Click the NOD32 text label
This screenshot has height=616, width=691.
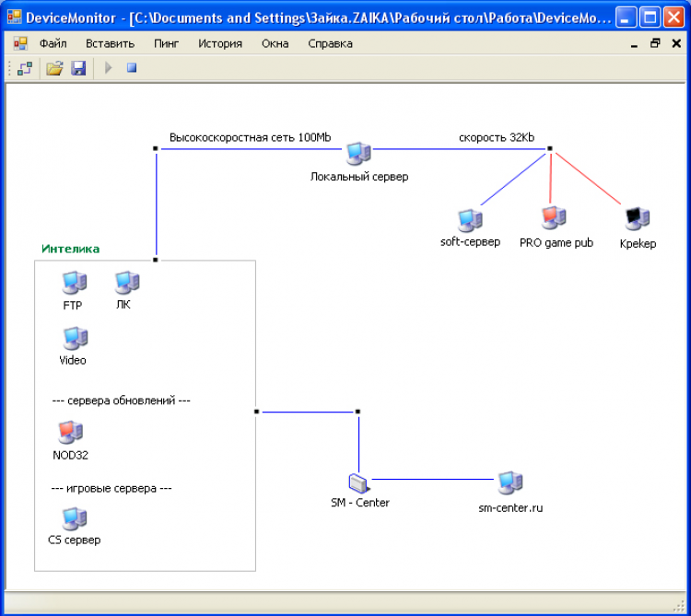pyautogui.click(x=71, y=455)
